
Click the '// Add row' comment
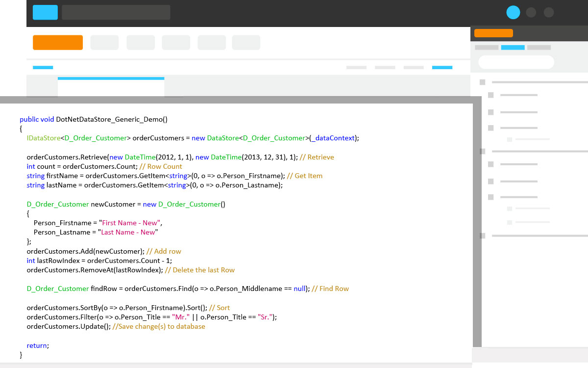pyautogui.click(x=164, y=251)
